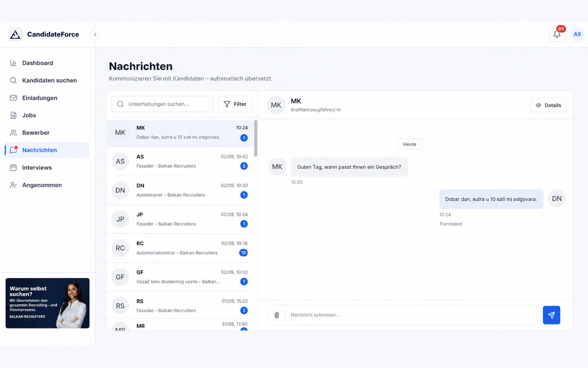
Task: Click the Balkan Recruiters promo banner
Action: (47, 303)
